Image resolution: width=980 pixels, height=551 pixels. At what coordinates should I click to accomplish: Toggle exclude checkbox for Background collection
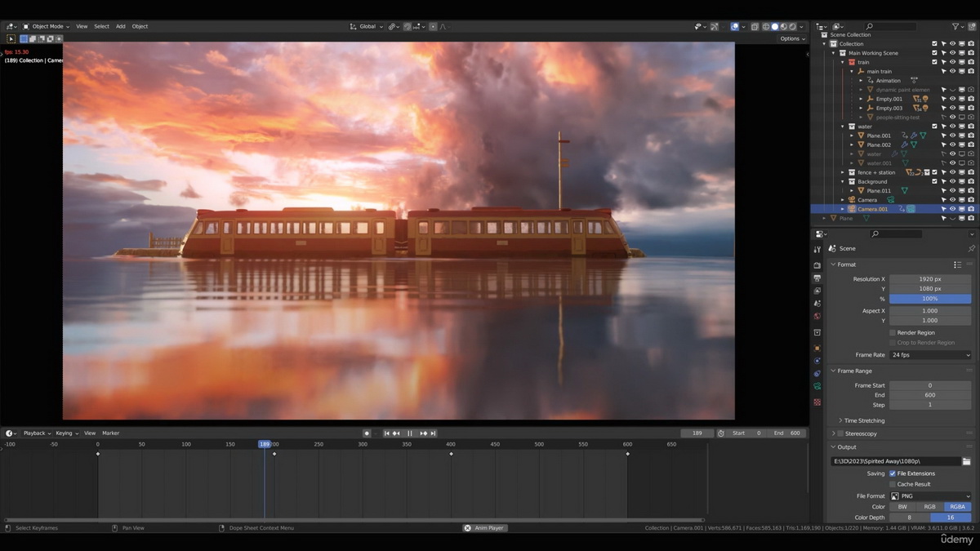tap(934, 181)
